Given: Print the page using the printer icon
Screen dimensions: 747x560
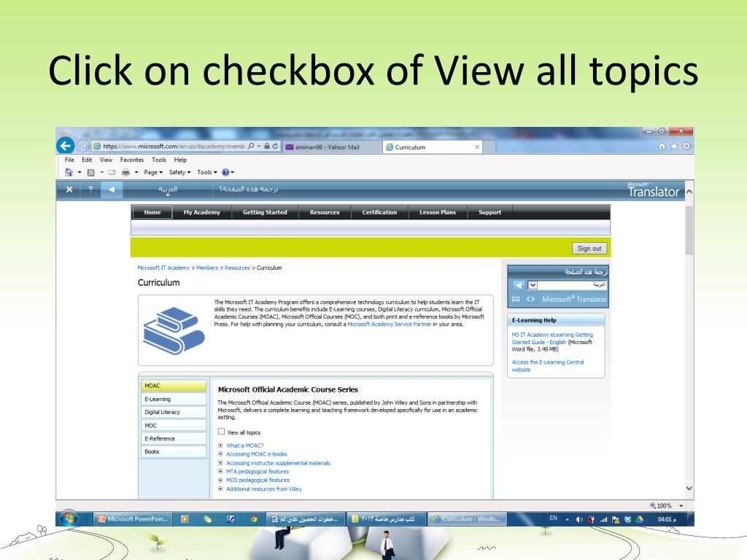Looking at the screenshot, I should click(125, 172).
